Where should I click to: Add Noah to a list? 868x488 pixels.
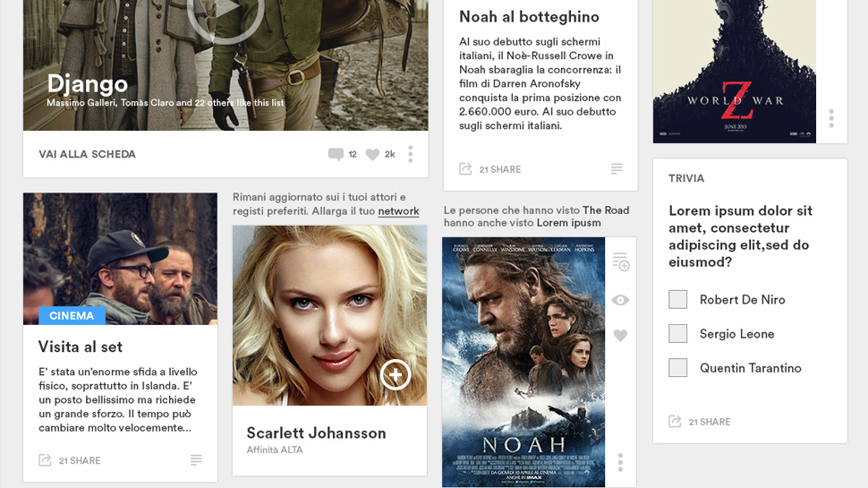tap(620, 261)
